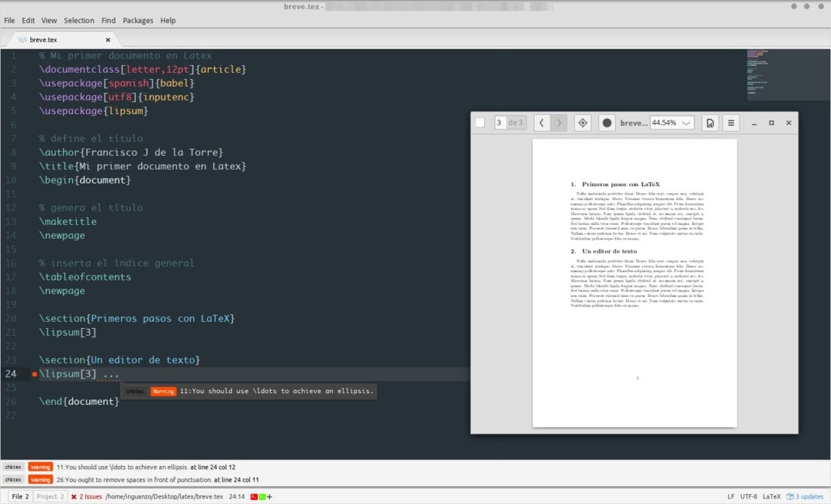Click the next page arrow in PDF viewer
831x504 pixels.
point(559,122)
